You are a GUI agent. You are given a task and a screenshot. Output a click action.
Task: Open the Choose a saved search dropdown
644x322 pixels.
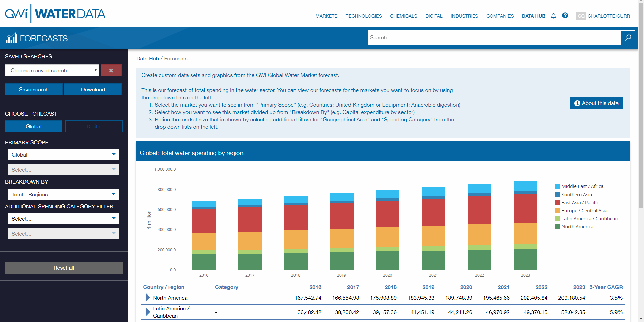click(x=52, y=70)
